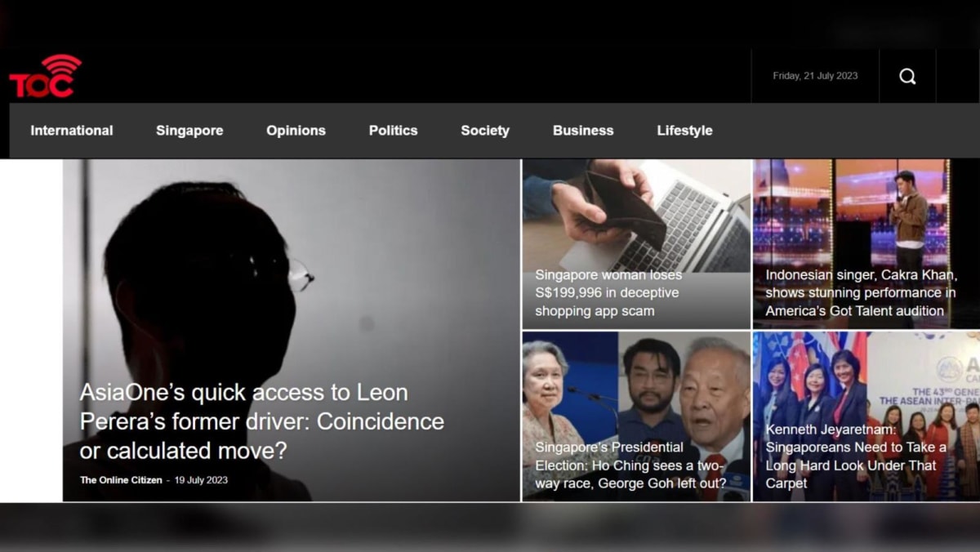
Task: Open the AsiaOne Leon Perera driver headline
Action: coord(262,421)
